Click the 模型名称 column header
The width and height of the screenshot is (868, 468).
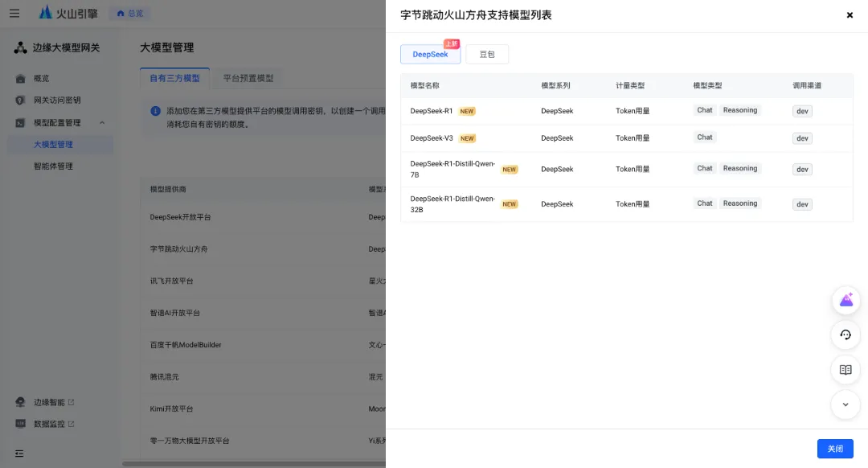(424, 85)
